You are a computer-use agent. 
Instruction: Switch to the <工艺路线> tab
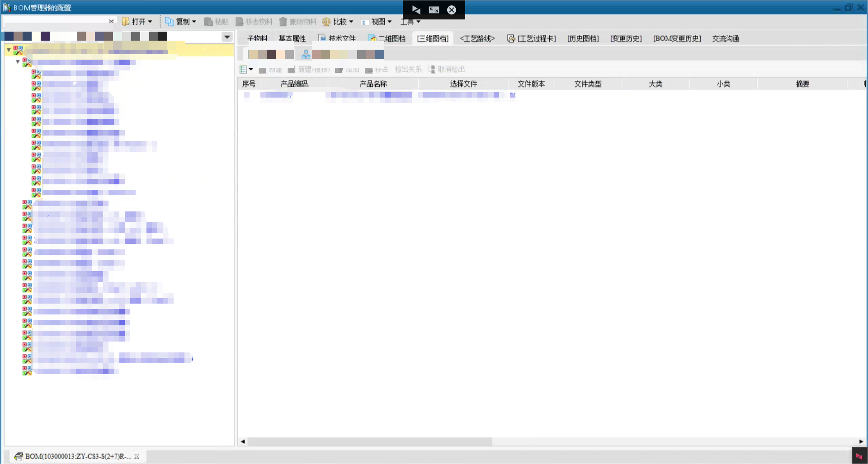[477, 39]
